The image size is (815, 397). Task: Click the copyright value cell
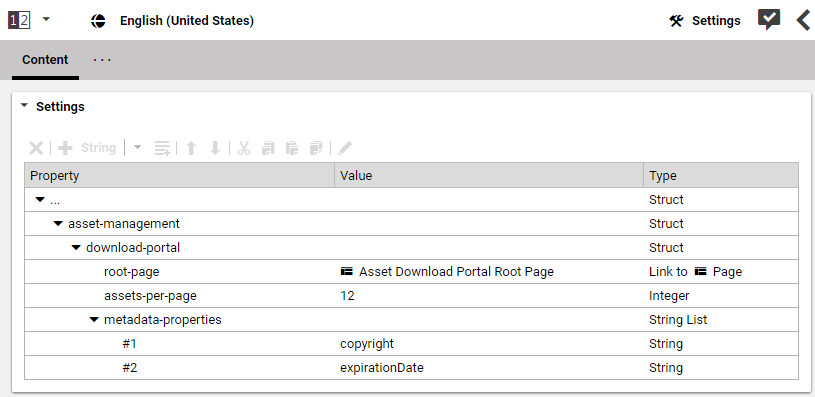pos(489,343)
